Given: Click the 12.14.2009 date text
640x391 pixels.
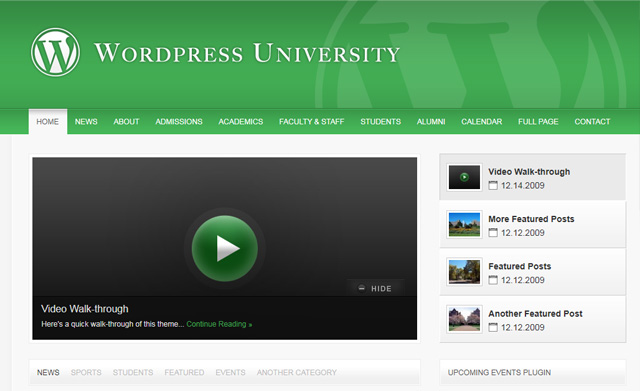Looking at the screenshot, I should pyautogui.click(x=523, y=186).
